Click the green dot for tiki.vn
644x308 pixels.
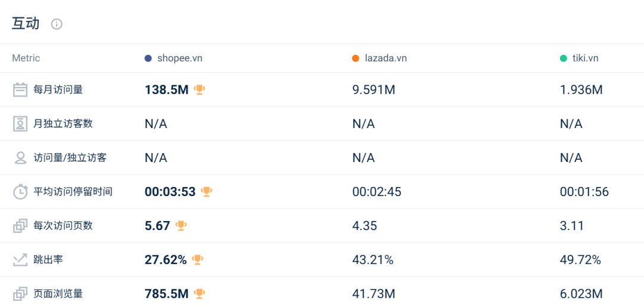coord(563,58)
